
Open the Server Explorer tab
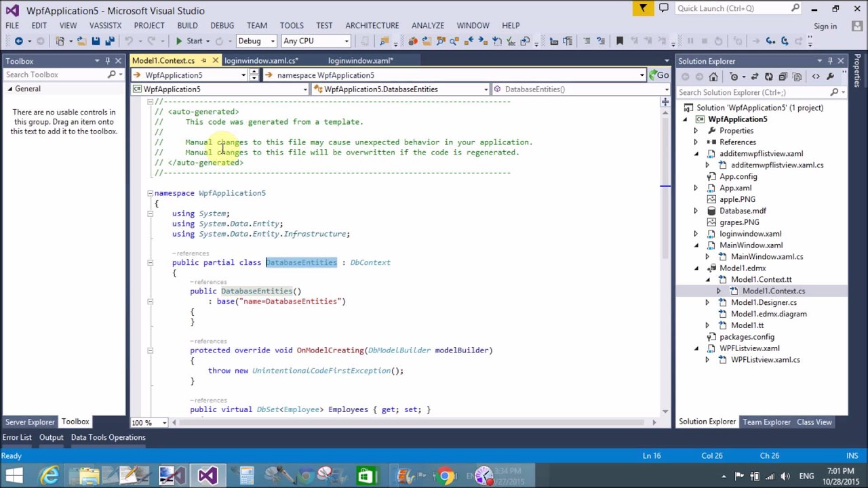(x=30, y=422)
